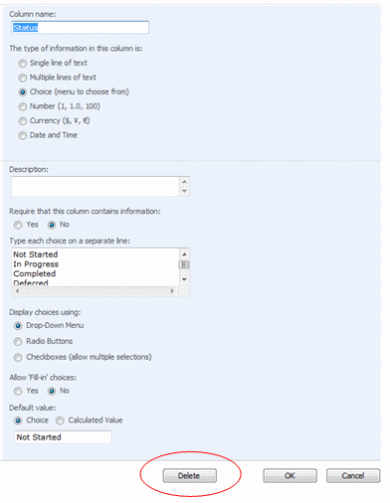Click the Delete button
This screenshot has height=503, width=390.
click(x=189, y=476)
